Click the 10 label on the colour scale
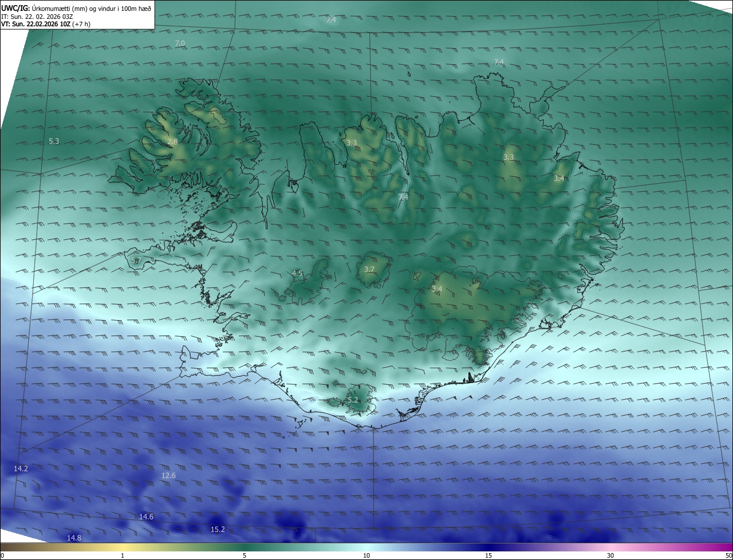The image size is (733, 560). pos(366,555)
